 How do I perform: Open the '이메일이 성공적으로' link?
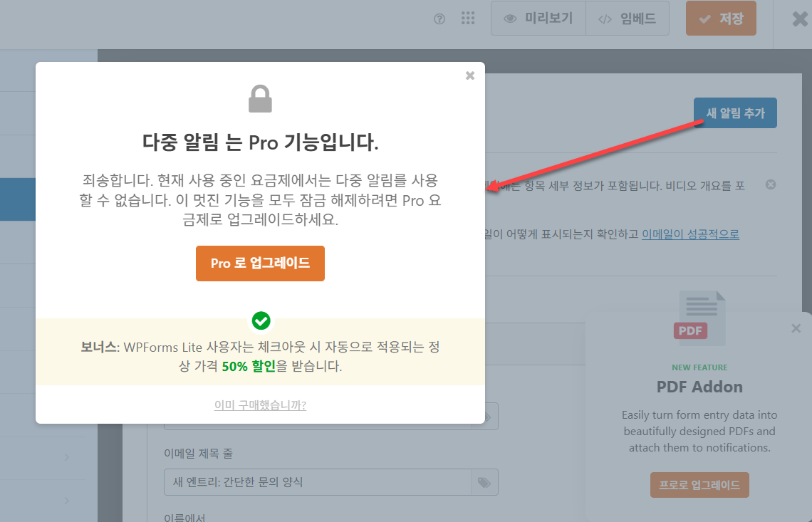click(x=690, y=234)
